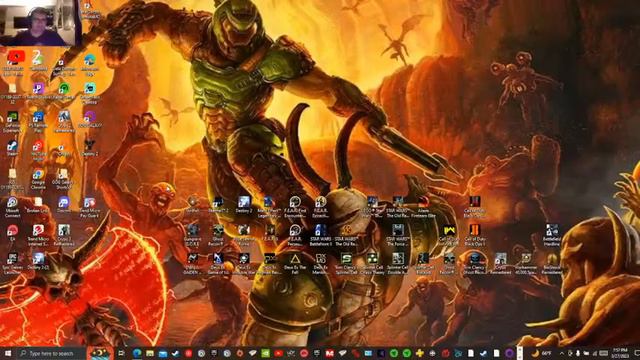Screen dimensions: 640x360
Task: Open the NVIDIA icon on the taskbar
Action: click(x=266, y=353)
